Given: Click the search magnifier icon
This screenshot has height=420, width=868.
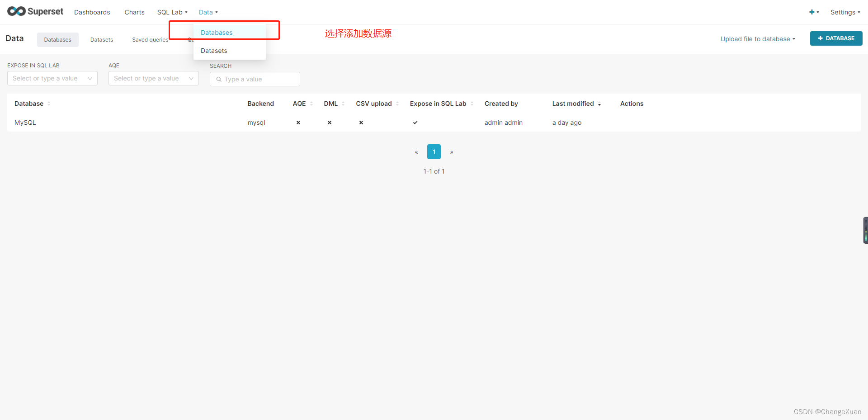Looking at the screenshot, I should click(219, 79).
